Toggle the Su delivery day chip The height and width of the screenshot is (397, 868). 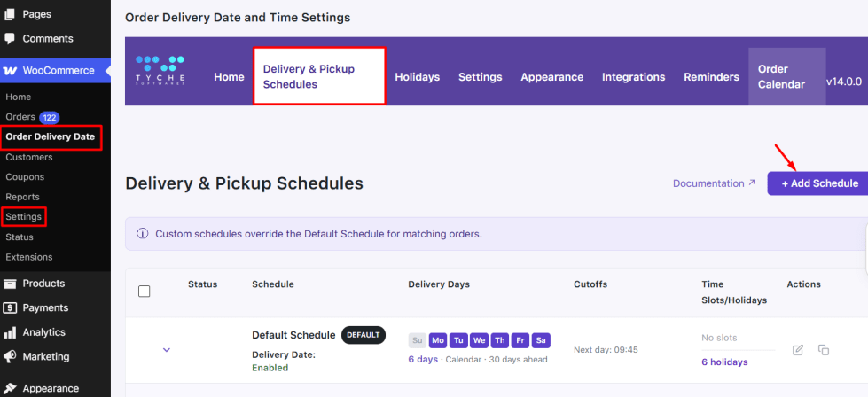point(417,340)
